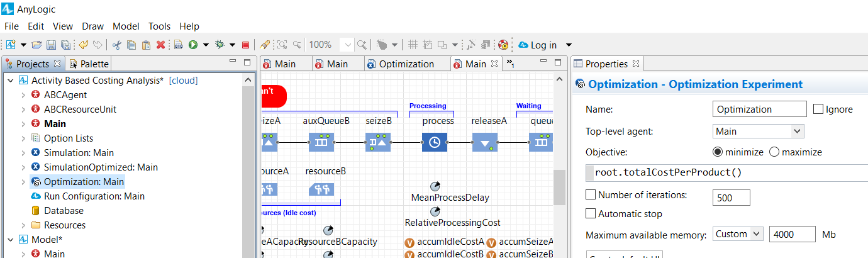Viewport: 868px width, 258px height.
Task: Close the Properties view tab
Action: click(x=635, y=64)
